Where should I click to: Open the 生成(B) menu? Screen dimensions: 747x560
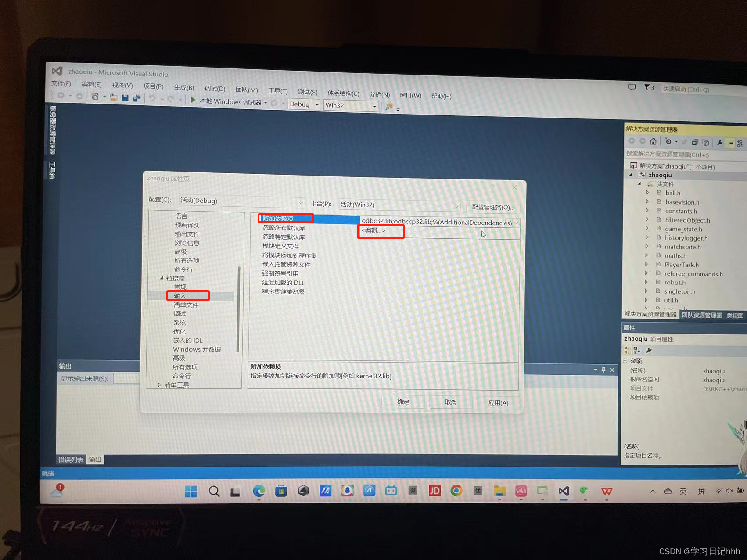184,87
